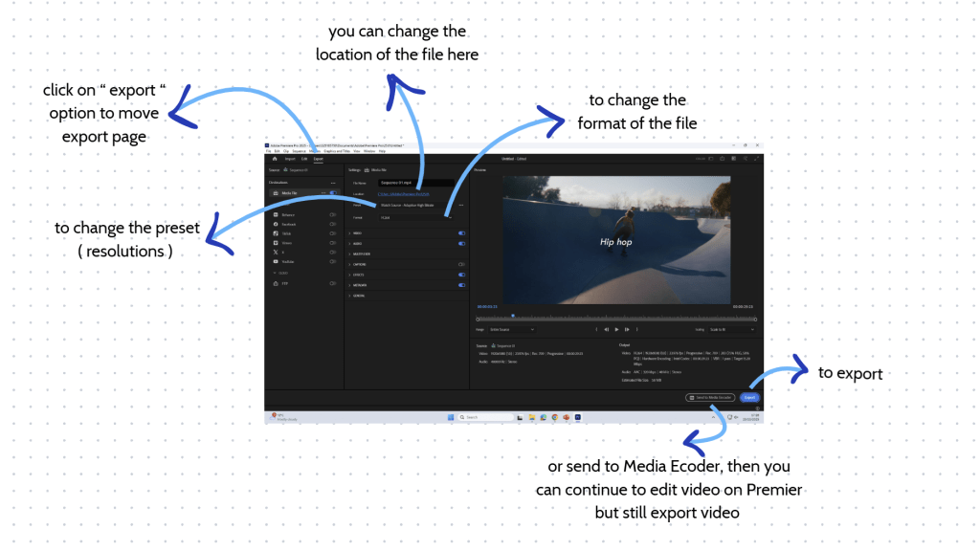Open the Range dropdown set to Entire Source
Viewport: 980px width, 551px height.
(x=512, y=329)
